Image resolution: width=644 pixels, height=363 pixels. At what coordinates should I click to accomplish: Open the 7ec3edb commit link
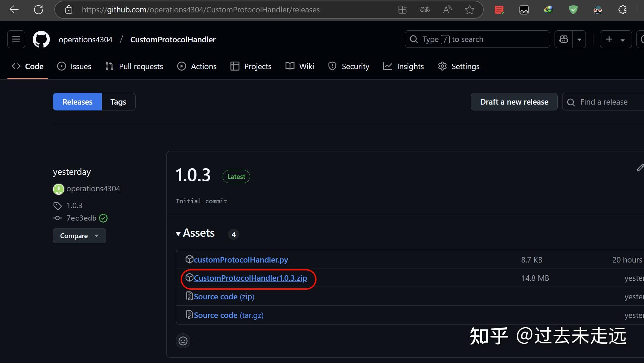point(81,218)
